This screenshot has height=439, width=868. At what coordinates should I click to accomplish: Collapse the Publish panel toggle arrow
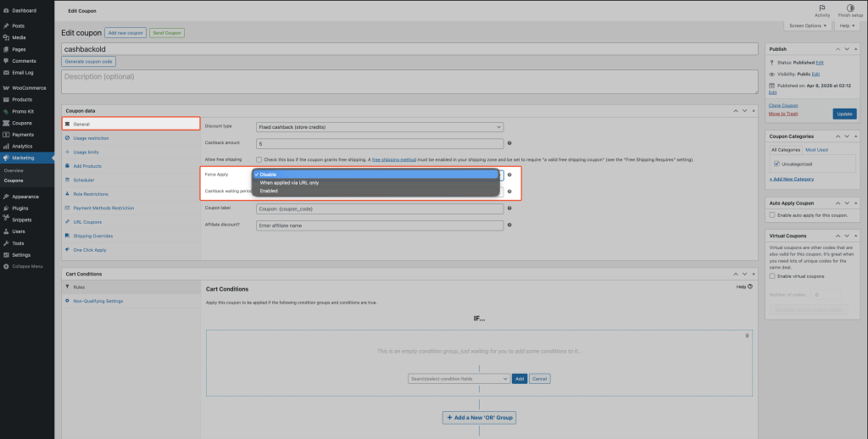(x=856, y=49)
